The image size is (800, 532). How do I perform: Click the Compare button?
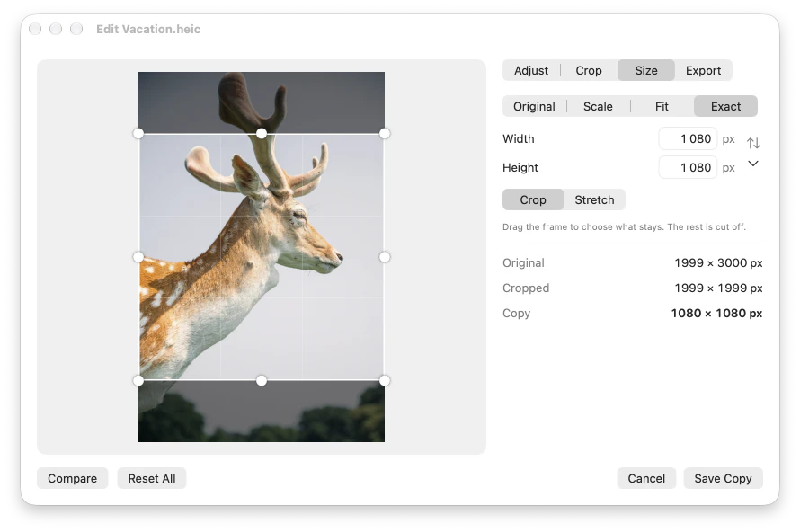73,478
